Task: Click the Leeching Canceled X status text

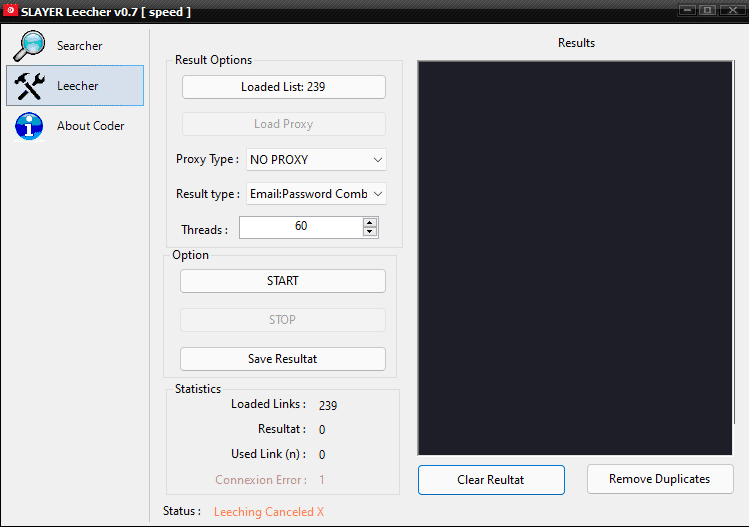Action: (269, 512)
